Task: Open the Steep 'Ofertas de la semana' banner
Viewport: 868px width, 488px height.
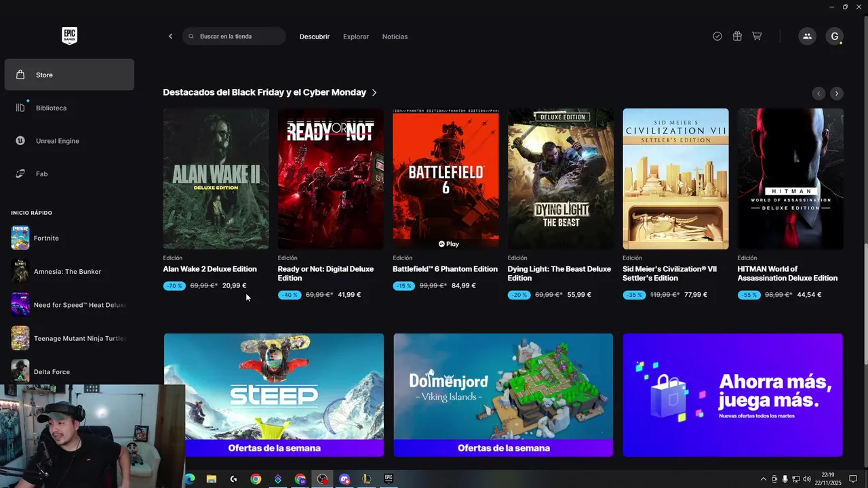Action: click(x=274, y=395)
